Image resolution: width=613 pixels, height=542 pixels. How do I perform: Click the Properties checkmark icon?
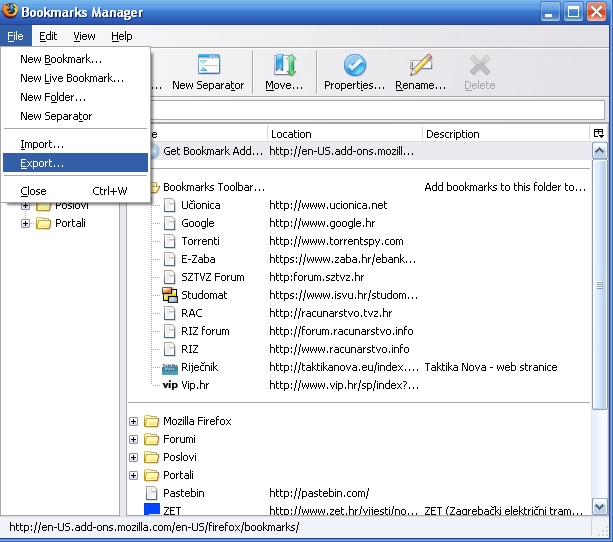355,65
